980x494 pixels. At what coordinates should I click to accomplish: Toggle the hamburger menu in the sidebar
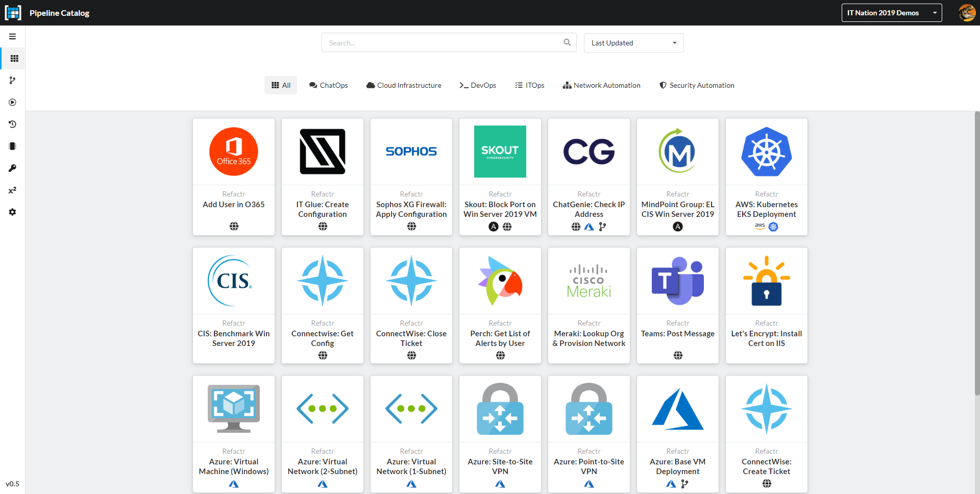(x=12, y=37)
